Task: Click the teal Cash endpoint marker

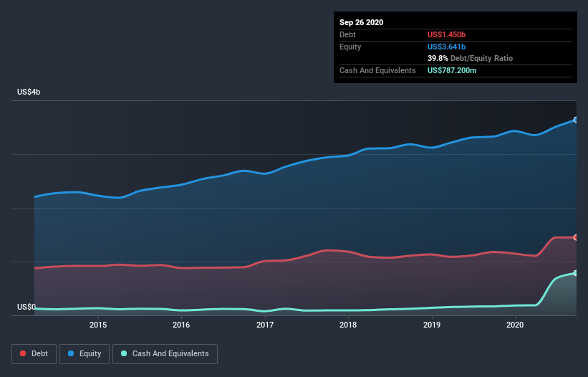Action: pyautogui.click(x=576, y=273)
